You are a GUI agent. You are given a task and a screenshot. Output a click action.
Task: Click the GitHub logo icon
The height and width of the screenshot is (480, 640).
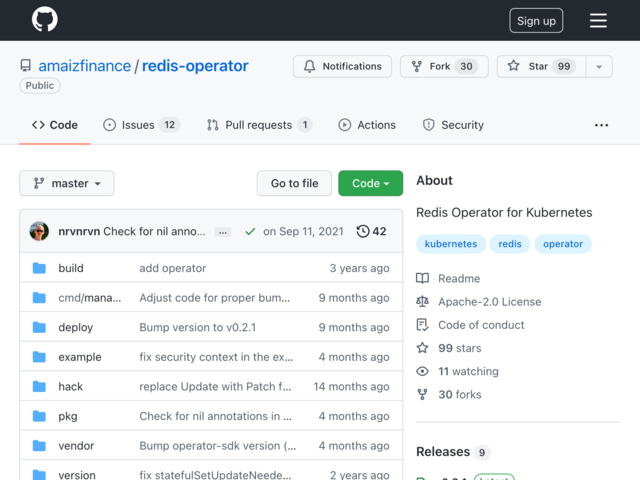pyautogui.click(x=45, y=20)
